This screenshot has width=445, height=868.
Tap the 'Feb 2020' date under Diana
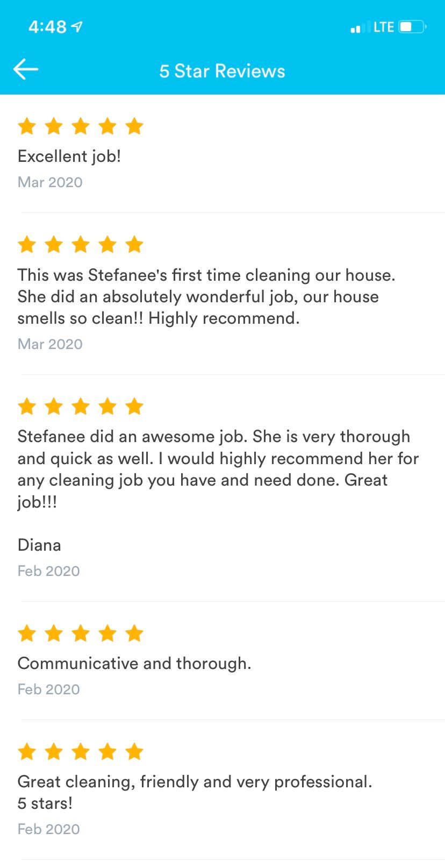click(48, 571)
